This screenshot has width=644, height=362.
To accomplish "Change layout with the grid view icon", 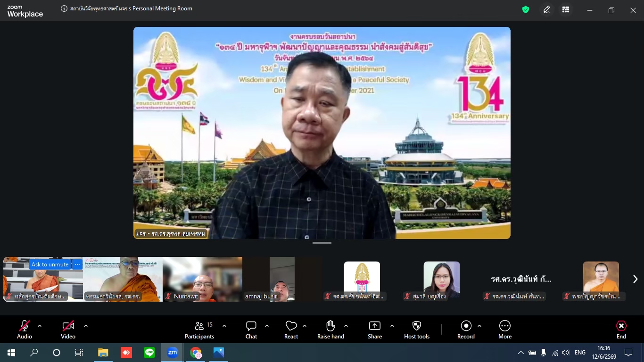I will coord(566,9).
